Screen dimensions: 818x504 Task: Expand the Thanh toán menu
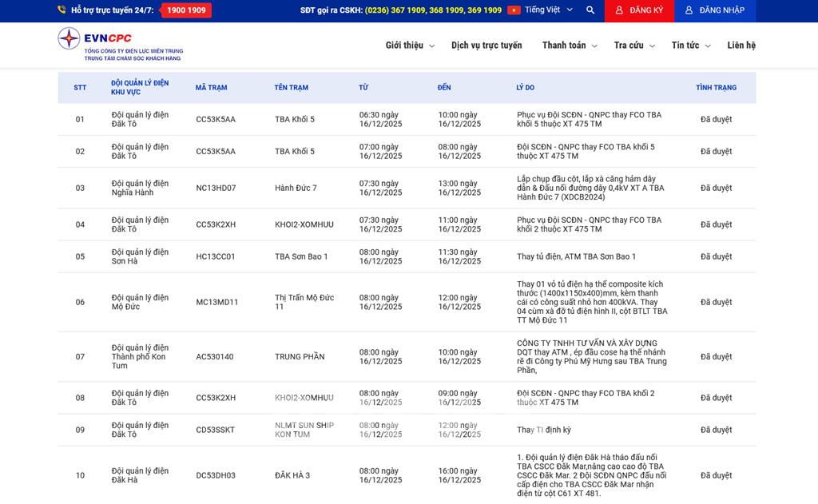569,46
